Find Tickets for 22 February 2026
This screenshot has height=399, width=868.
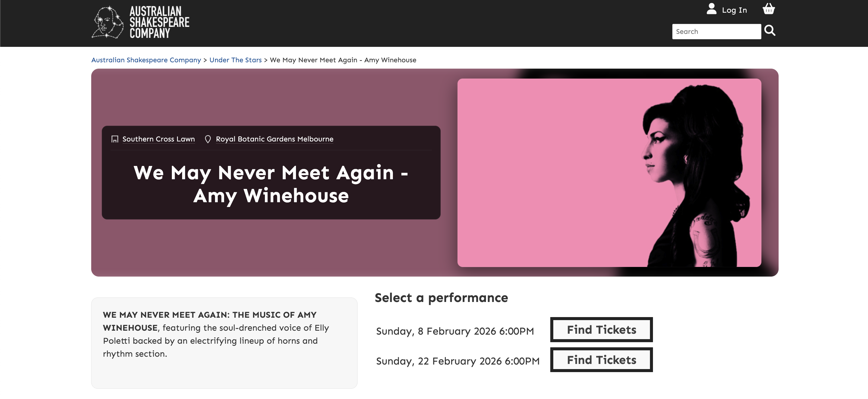point(601,360)
